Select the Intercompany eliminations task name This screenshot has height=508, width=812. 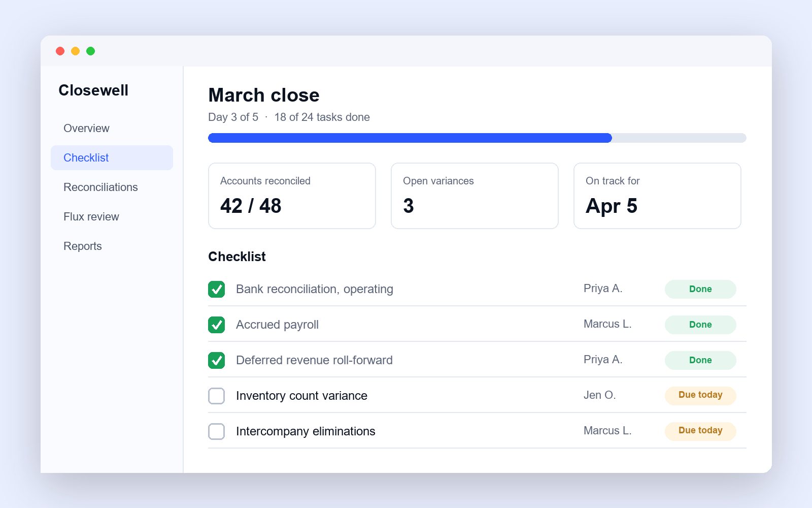306,431
